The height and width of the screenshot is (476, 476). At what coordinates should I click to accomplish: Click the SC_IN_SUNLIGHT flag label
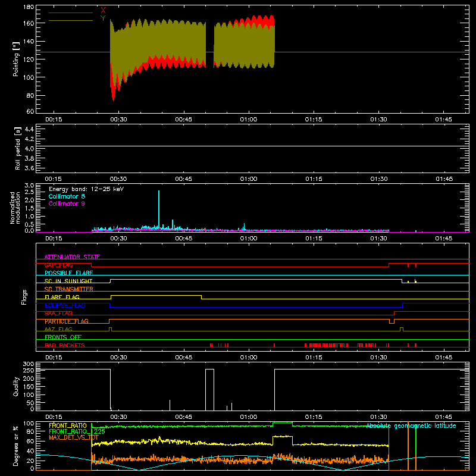coord(68,281)
